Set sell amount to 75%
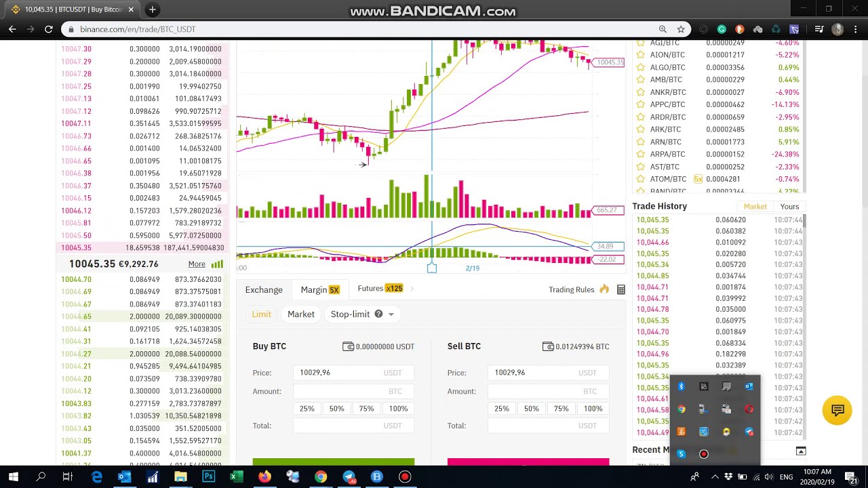This screenshot has height=488, width=868. click(561, 409)
